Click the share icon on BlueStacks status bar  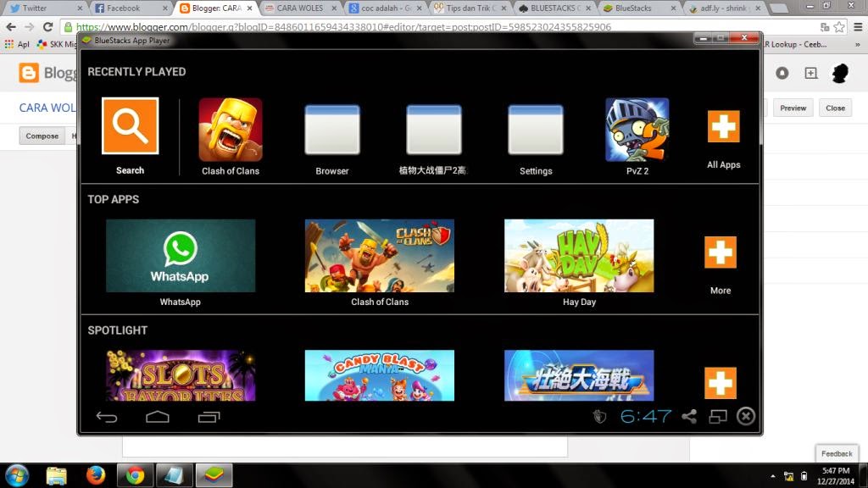point(690,416)
